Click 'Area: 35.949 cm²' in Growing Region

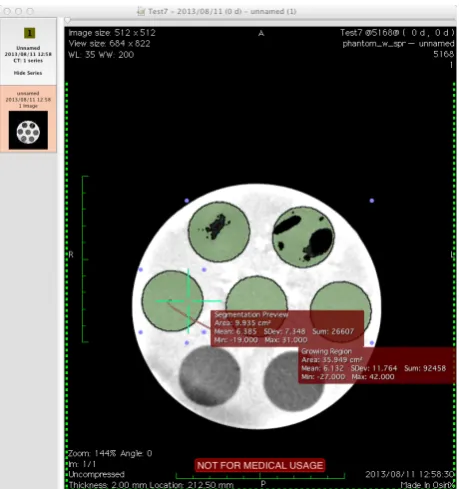click(332, 360)
